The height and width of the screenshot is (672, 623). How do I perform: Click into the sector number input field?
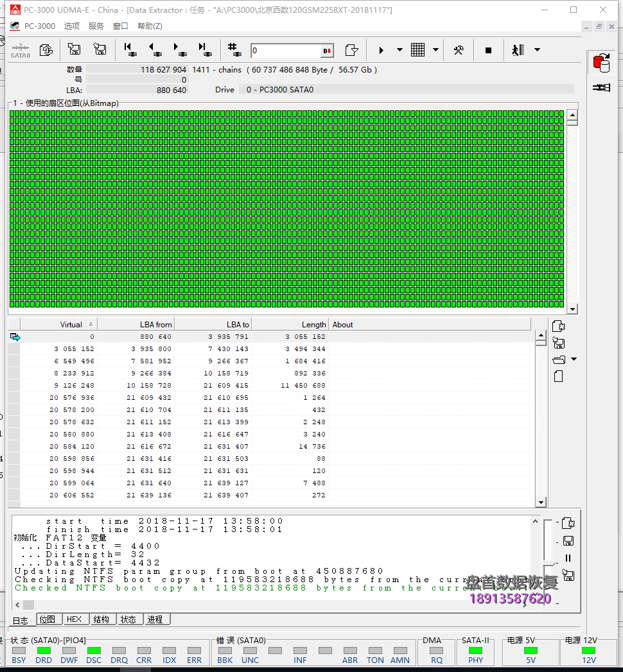286,51
